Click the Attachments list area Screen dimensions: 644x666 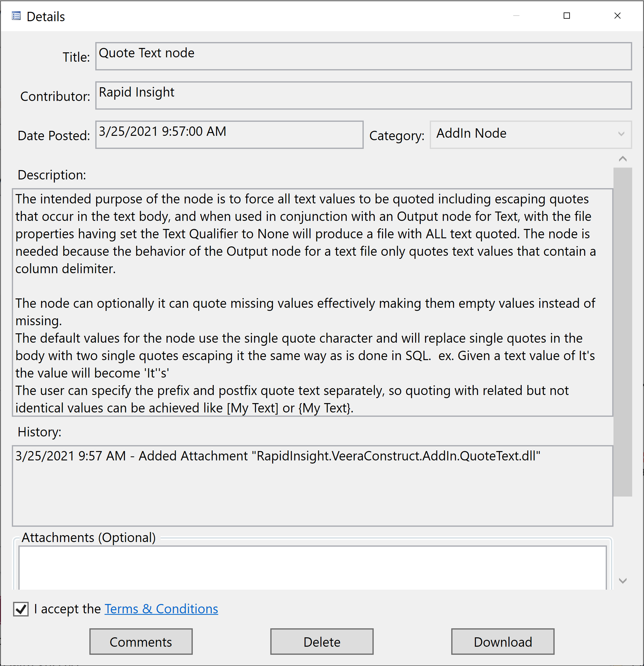(x=312, y=568)
